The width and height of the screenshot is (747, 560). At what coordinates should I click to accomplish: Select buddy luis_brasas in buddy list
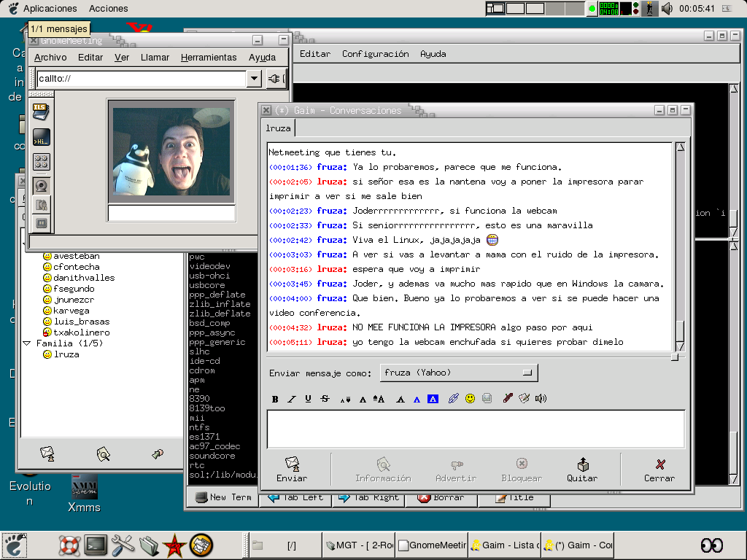pos(82,322)
